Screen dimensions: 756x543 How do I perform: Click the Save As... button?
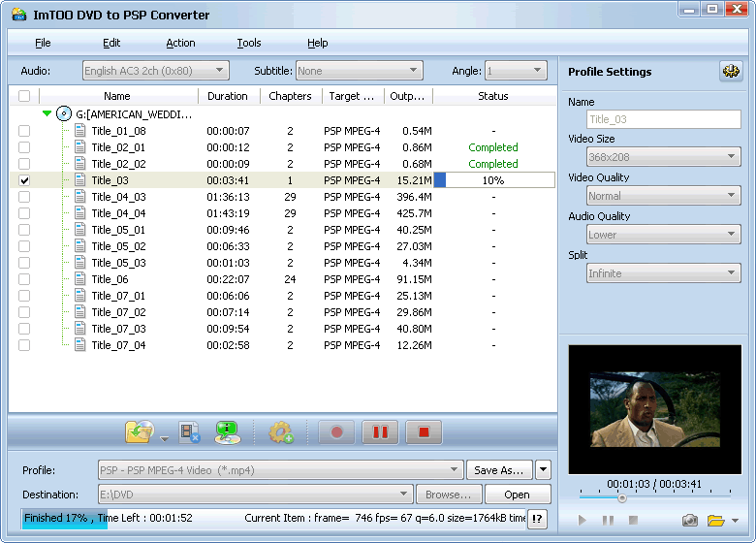click(499, 469)
